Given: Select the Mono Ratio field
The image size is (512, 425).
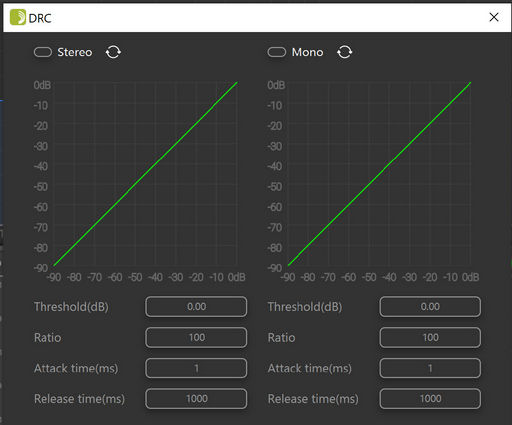Looking at the screenshot, I should click(430, 337).
